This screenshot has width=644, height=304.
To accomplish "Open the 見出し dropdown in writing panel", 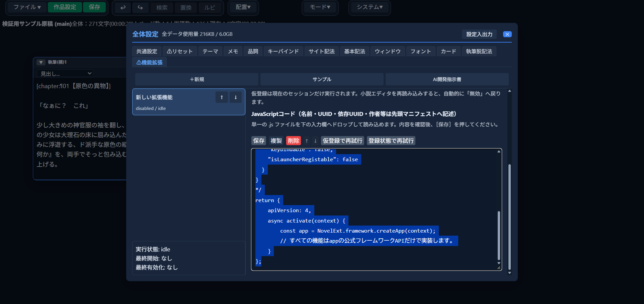I will pos(65,73).
